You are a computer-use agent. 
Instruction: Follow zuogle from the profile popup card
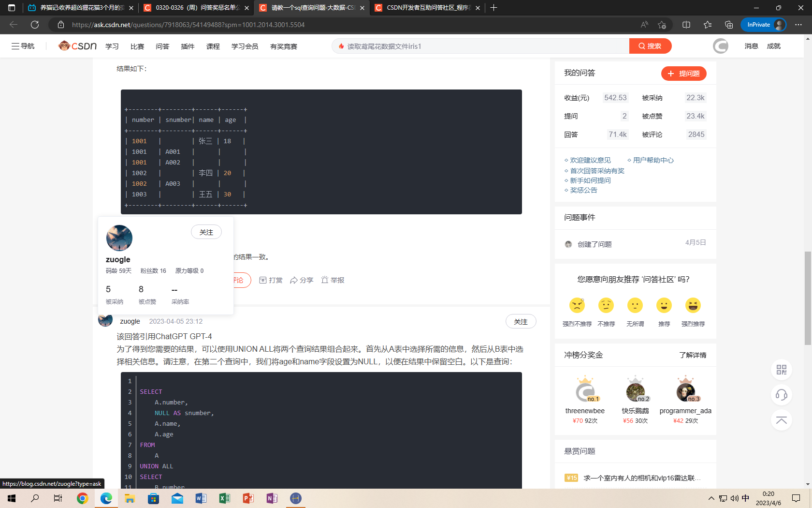coord(206,232)
